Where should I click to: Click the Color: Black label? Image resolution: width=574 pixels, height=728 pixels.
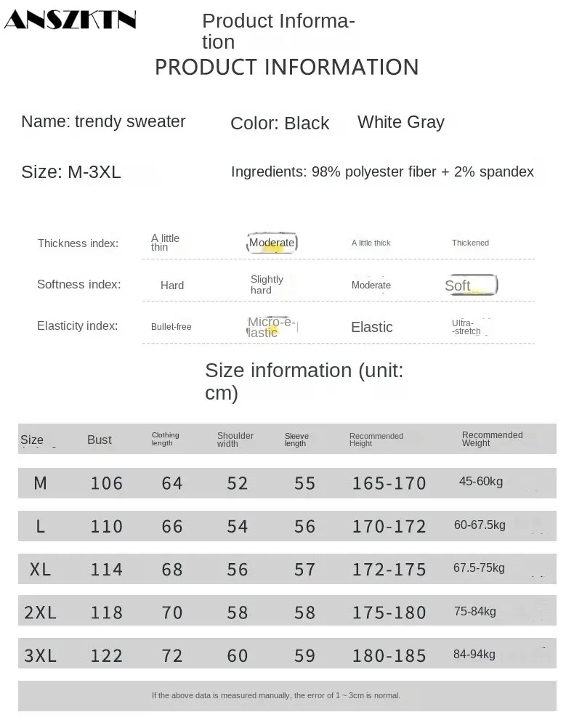coord(280,124)
